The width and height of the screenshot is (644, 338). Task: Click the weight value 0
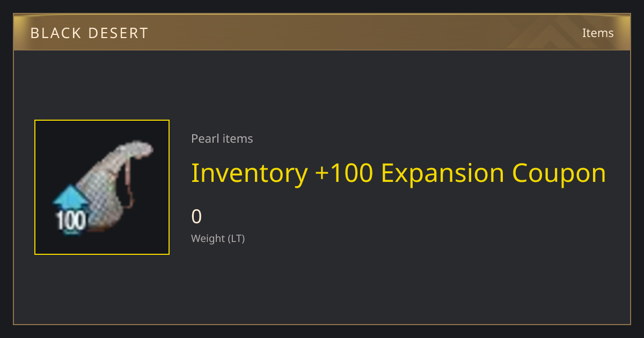click(196, 217)
